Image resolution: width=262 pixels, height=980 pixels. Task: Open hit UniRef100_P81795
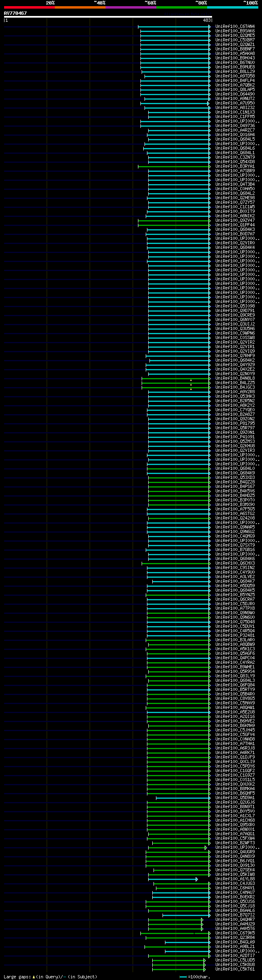(x=235, y=424)
